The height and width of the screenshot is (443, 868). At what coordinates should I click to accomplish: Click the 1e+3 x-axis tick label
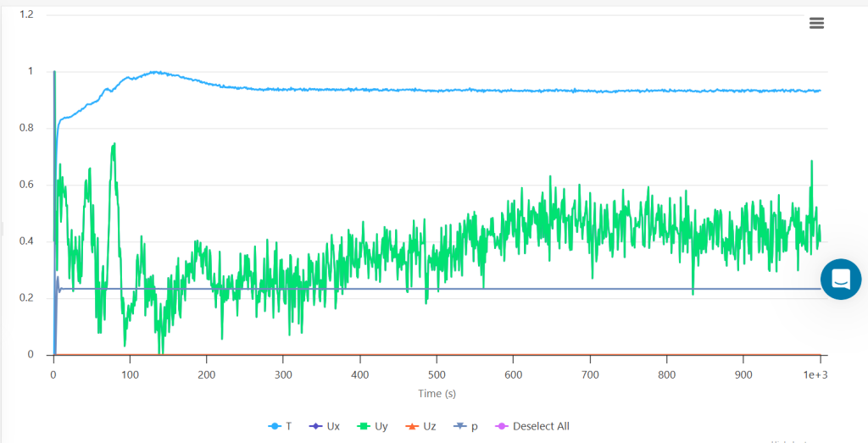coord(816,374)
